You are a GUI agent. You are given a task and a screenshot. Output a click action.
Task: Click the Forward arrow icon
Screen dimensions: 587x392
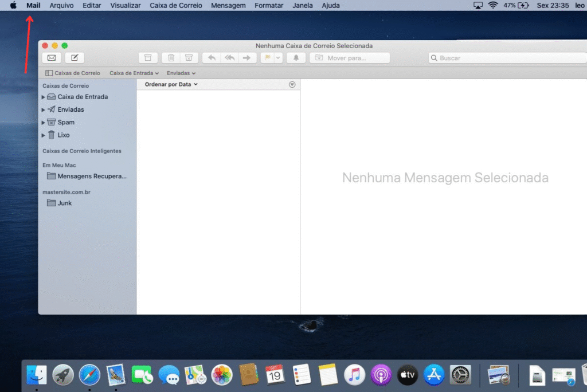tap(247, 58)
